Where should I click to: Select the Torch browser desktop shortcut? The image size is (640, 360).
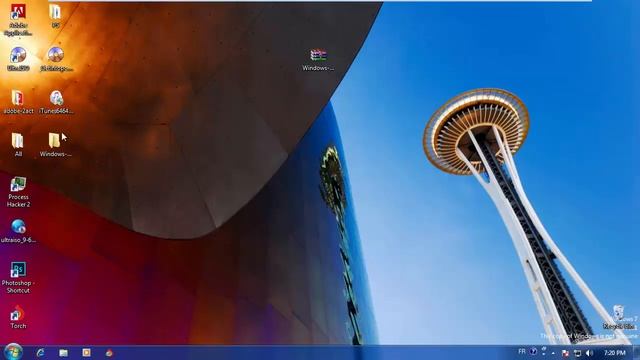(18, 317)
